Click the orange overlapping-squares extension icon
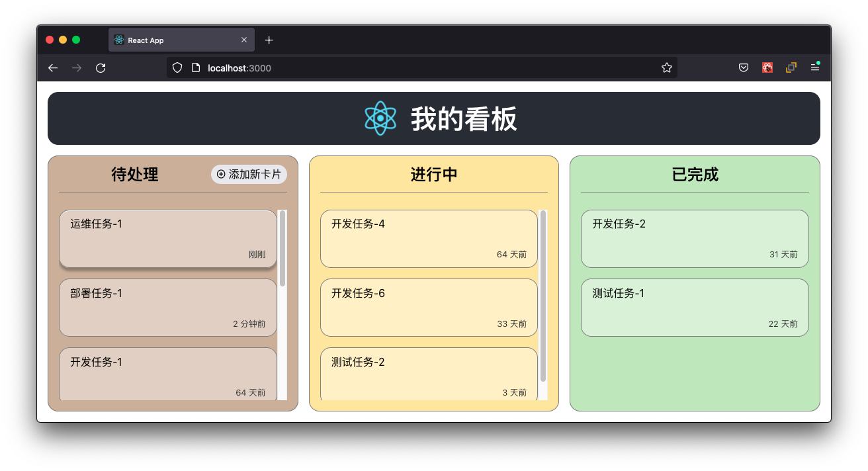The height and width of the screenshot is (471, 868). [791, 67]
